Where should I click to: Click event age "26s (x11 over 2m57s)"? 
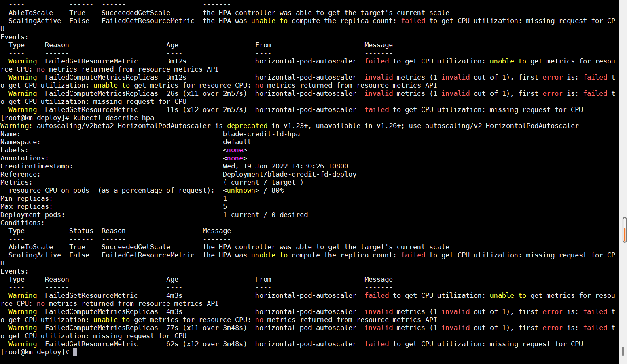(207, 93)
